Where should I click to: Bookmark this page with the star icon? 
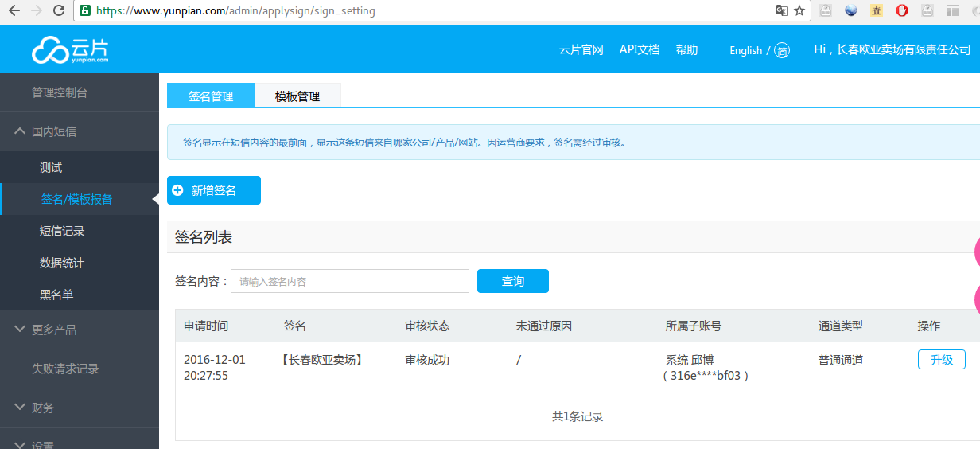(x=799, y=11)
